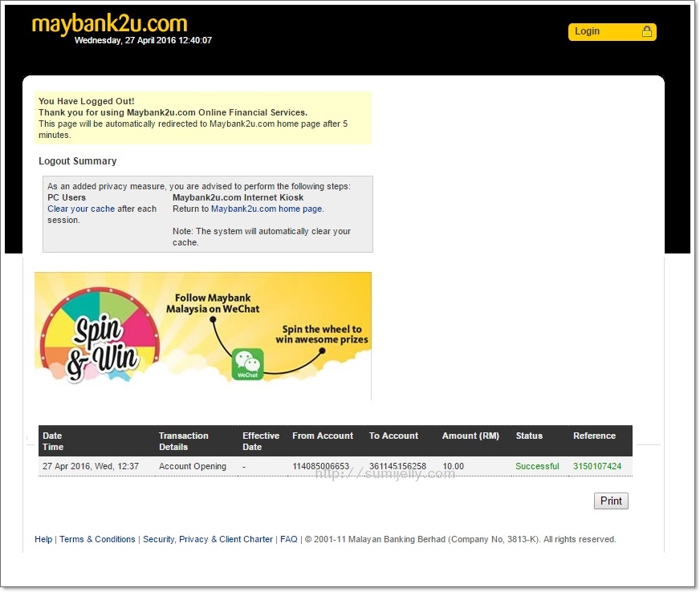Viewport: 700px width, 592px height.
Task: Click the 'To Account' column header
Action: [x=393, y=436]
